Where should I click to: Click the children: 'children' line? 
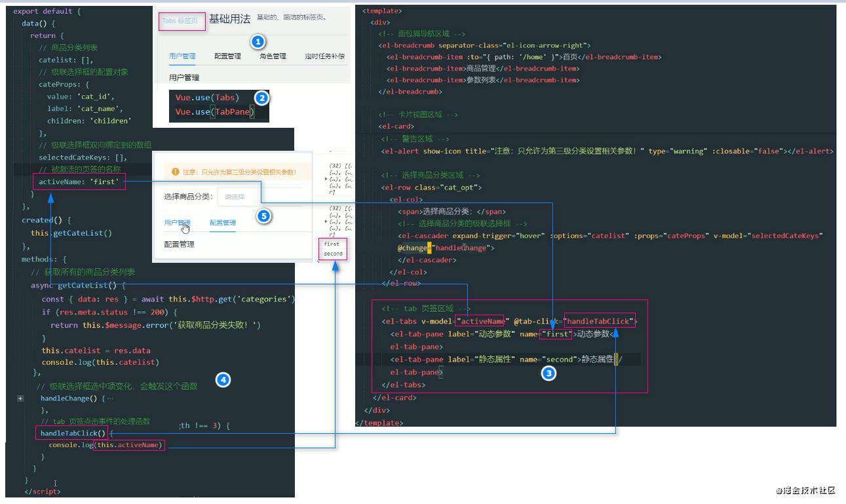[89, 121]
